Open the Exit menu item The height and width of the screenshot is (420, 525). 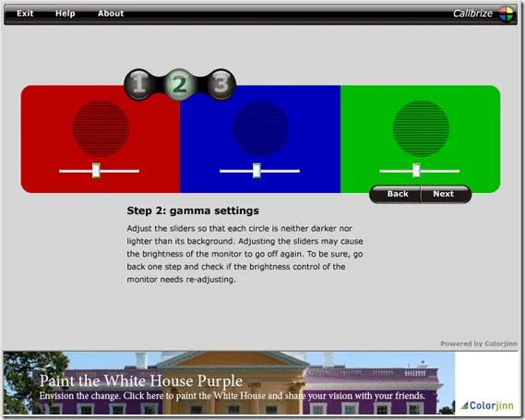click(x=25, y=14)
